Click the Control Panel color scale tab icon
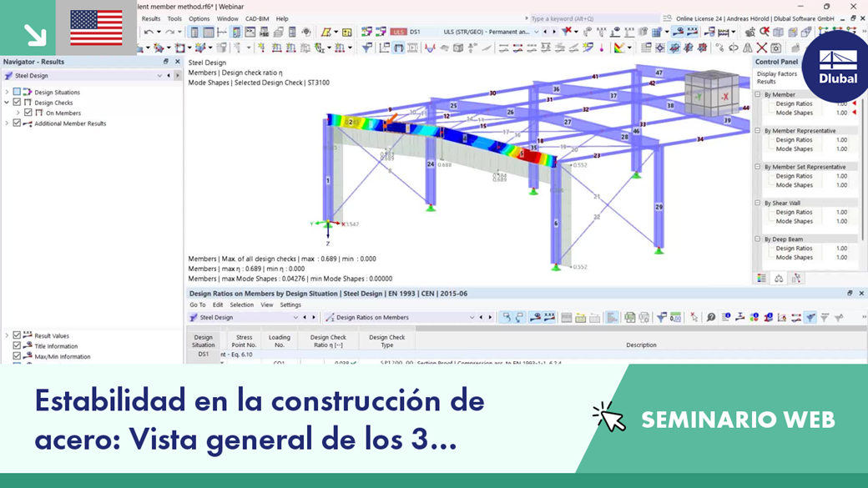Screen dimensions: 868x488 tap(762, 279)
